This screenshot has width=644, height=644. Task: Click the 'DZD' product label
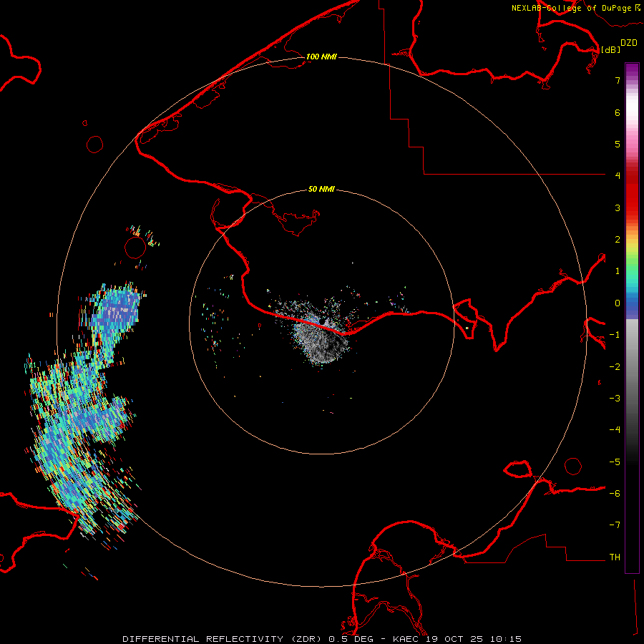point(629,43)
